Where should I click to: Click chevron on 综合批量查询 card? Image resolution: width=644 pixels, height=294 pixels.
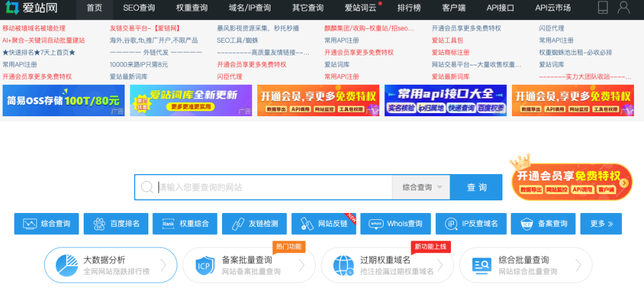coord(579,266)
